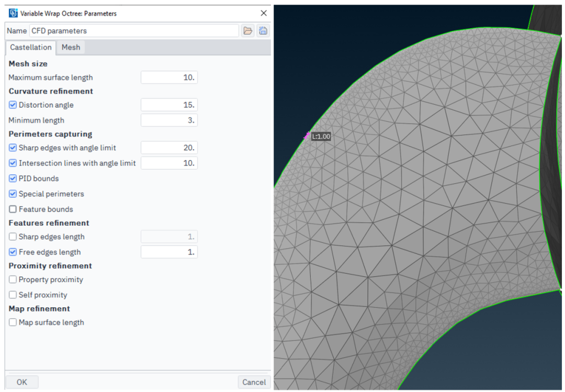Enable the Feature bounds checkbox
Image resolution: width=565 pixels, height=392 pixels.
tap(13, 209)
